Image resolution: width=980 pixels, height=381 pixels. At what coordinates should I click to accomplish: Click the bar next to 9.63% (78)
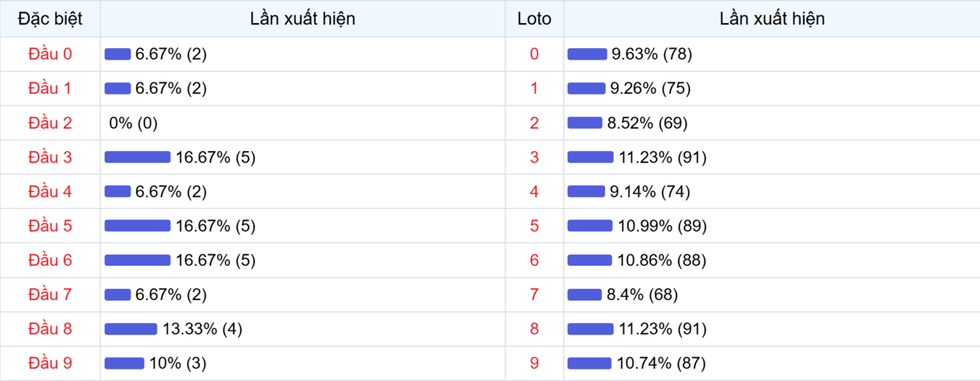pos(587,54)
